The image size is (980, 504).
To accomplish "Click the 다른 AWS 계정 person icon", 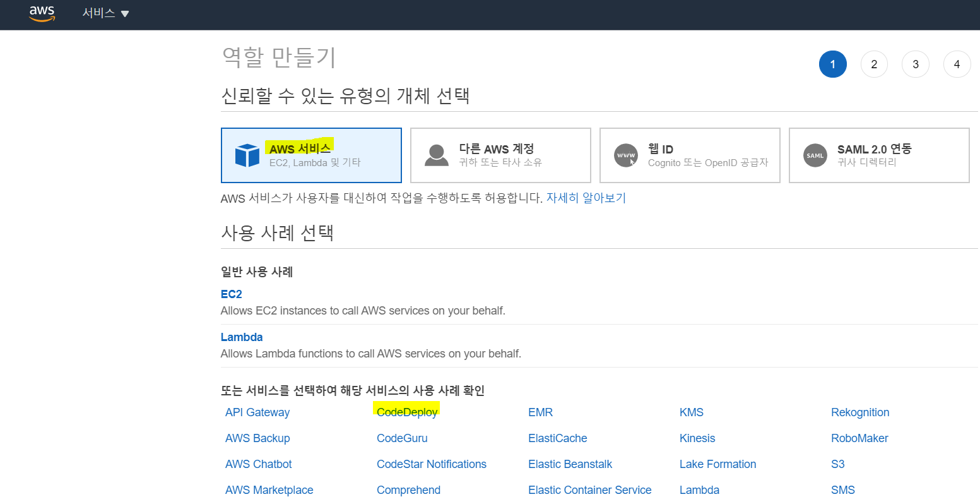I will (436, 155).
